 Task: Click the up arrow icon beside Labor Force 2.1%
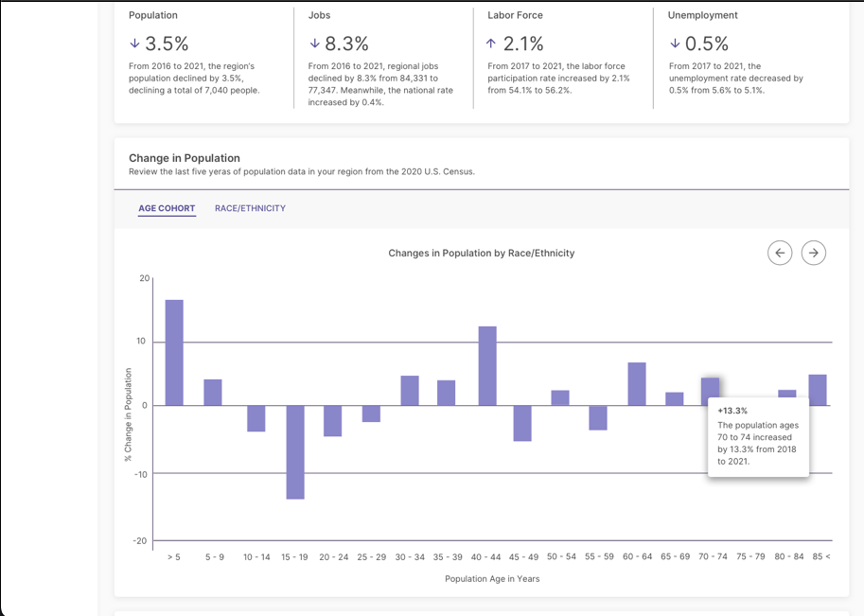click(490, 44)
